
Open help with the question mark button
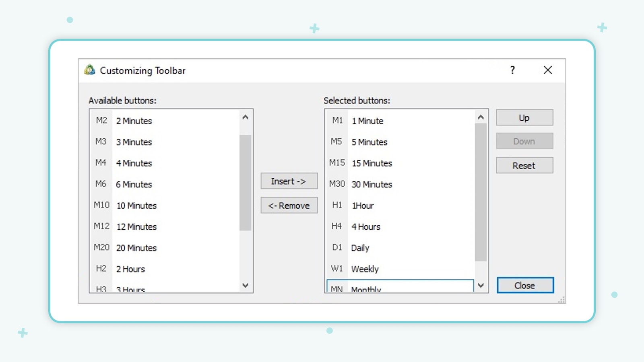tap(512, 70)
